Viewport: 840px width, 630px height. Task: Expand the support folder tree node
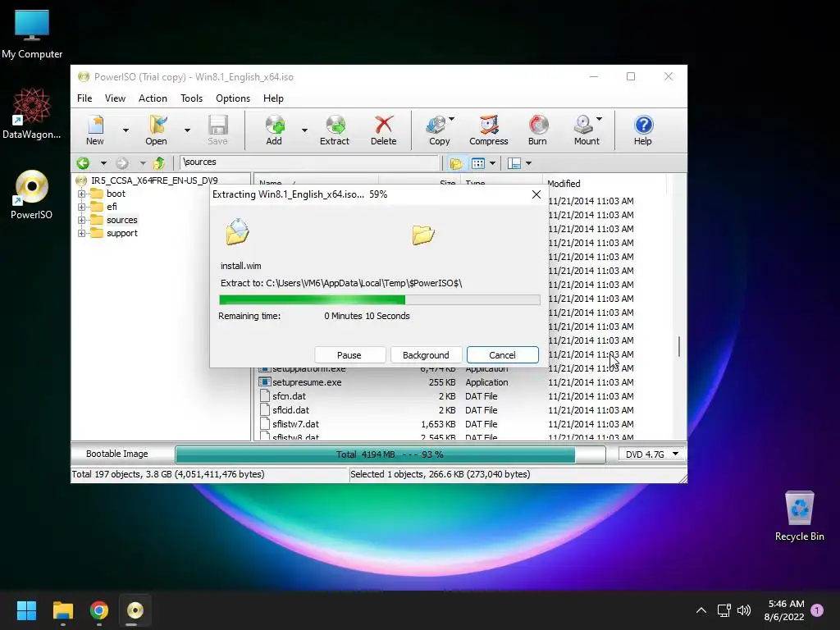(x=81, y=233)
